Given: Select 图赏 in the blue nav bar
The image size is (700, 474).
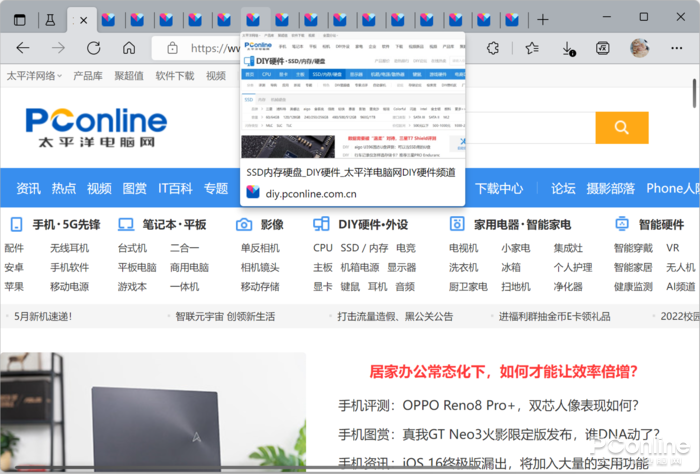Looking at the screenshot, I should pyautogui.click(x=134, y=188).
